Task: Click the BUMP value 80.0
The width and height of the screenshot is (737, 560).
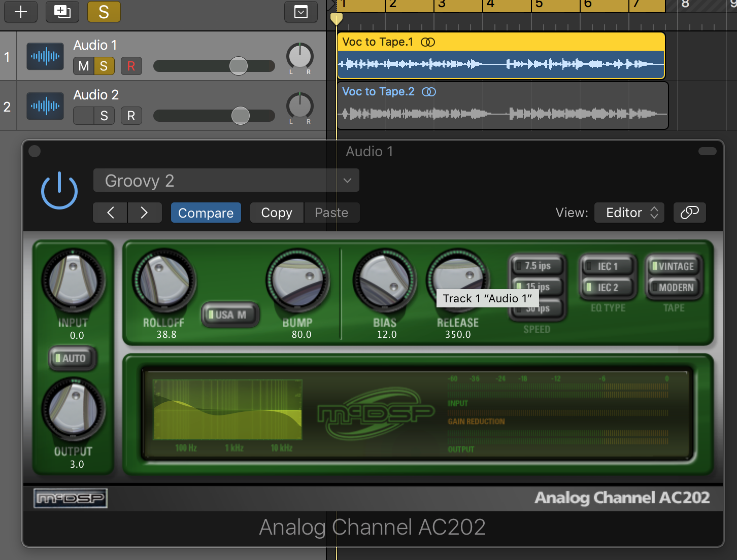Action: pyautogui.click(x=301, y=334)
